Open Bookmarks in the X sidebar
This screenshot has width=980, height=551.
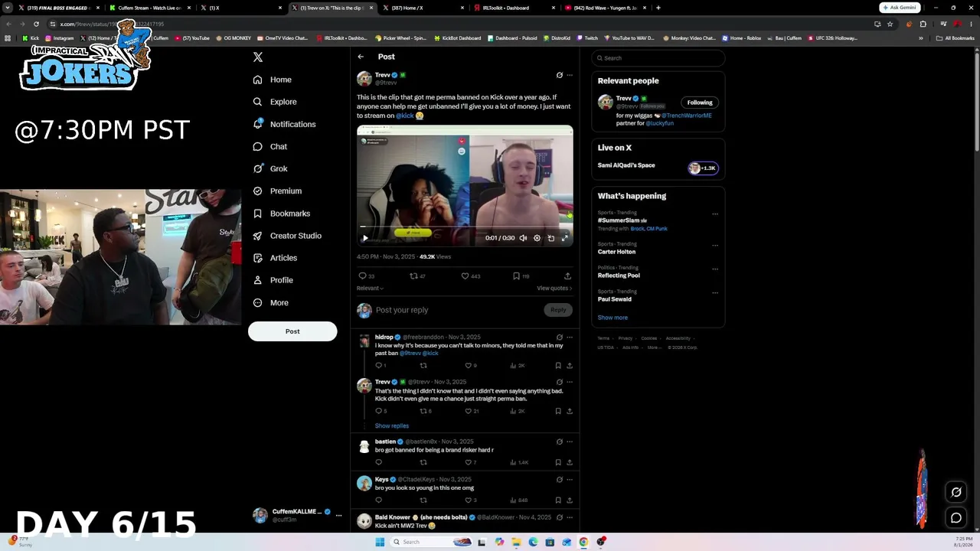click(281, 214)
